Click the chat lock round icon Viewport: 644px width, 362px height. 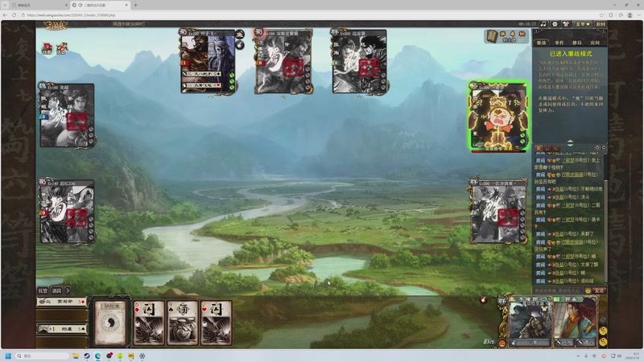click(597, 148)
